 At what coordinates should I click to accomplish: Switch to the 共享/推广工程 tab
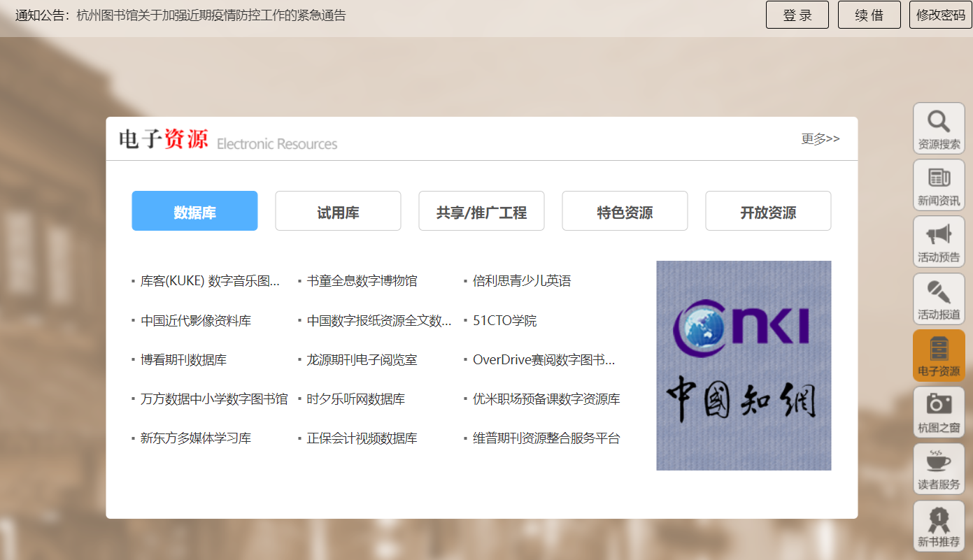tap(481, 211)
